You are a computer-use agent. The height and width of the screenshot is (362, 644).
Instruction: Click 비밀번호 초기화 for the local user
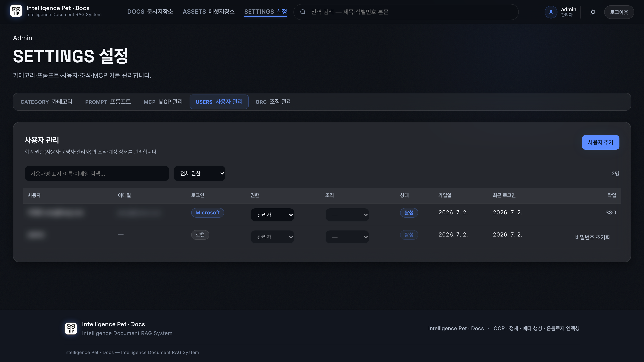(x=592, y=237)
